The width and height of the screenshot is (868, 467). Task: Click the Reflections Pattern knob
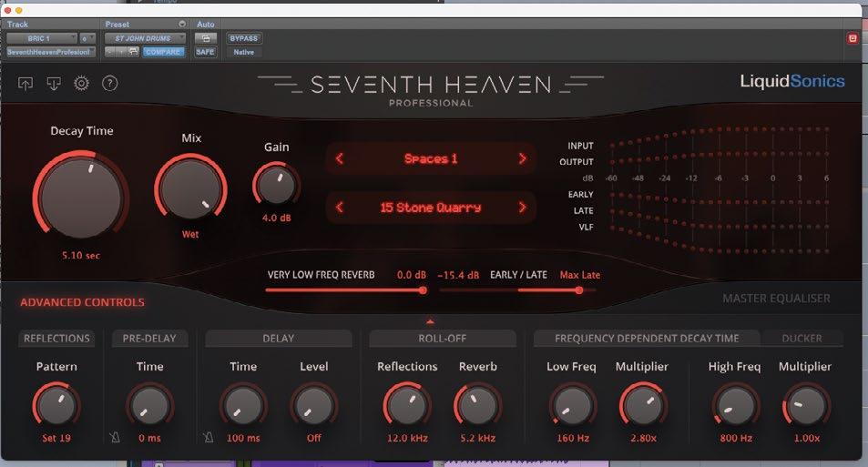[x=56, y=407]
